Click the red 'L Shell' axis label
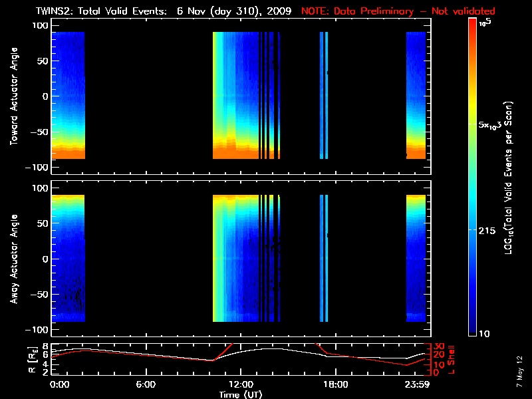This screenshot has height=399, width=532. [x=452, y=358]
